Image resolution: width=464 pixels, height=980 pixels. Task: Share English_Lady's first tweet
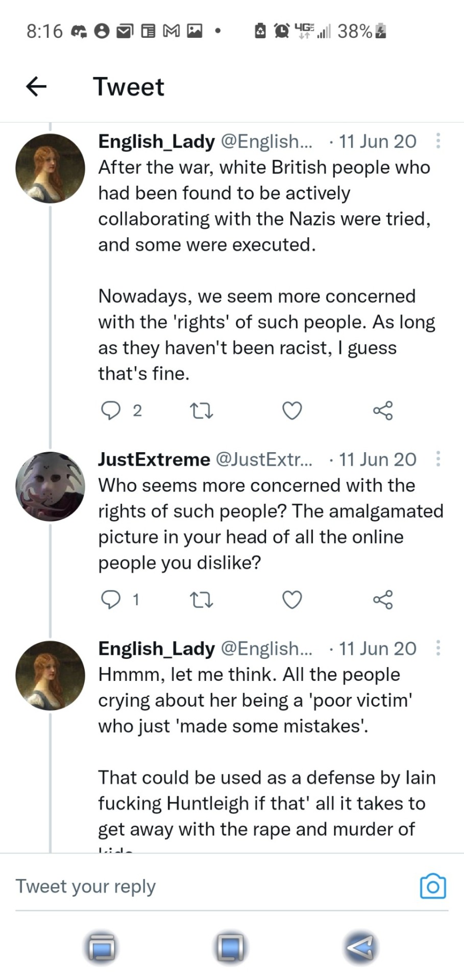(383, 410)
